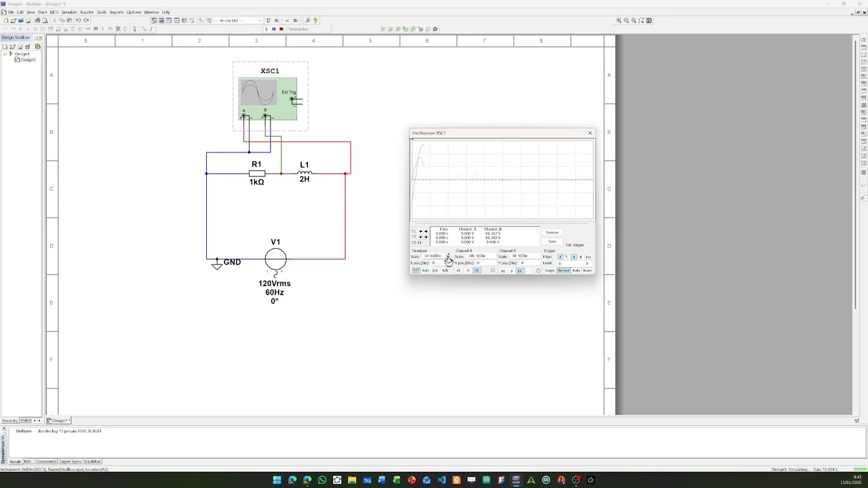Select A/B timebase display mode
Screen dimensions: 868x488
tap(445, 270)
